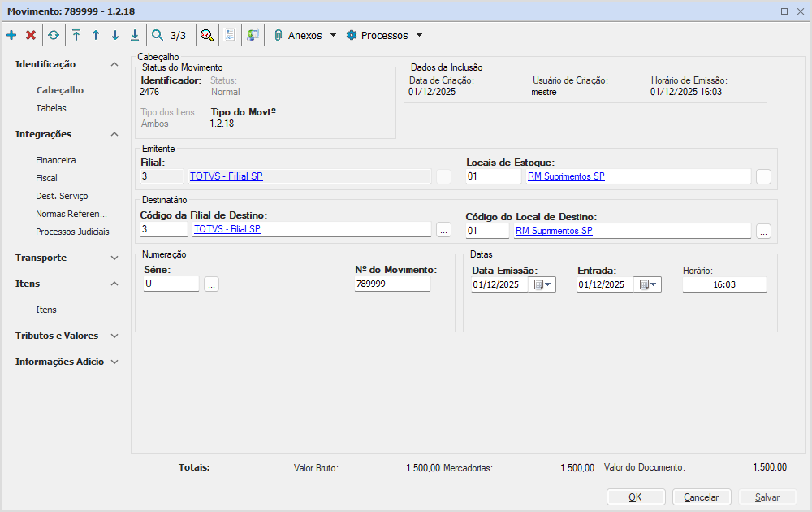Open the Processos dropdown arrow
Viewport: 812px width, 512px height.
click(420, 35)
